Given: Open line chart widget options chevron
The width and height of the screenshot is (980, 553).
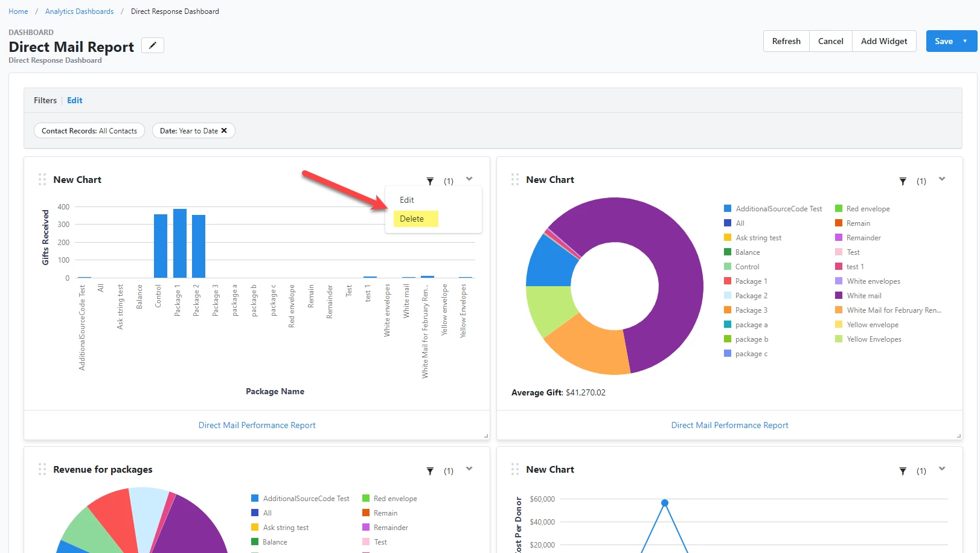Looking at the screenshot, I should (x=942, y=468).
